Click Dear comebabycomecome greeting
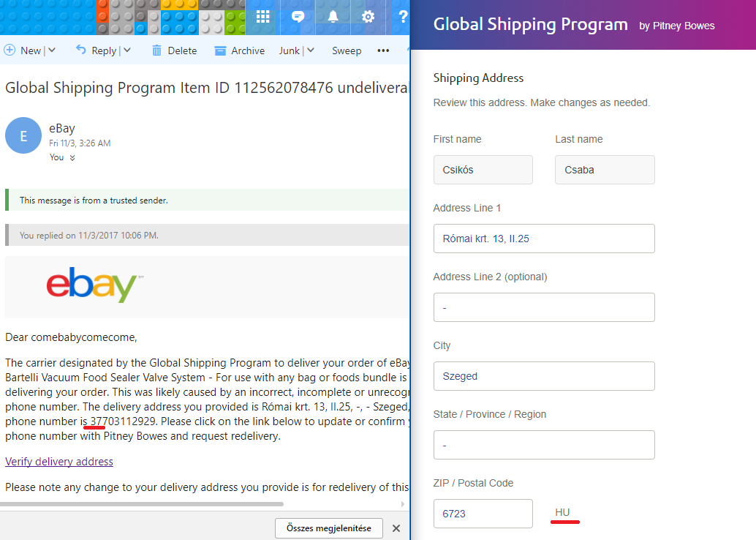Screen dimensions: 756x540 71,337
